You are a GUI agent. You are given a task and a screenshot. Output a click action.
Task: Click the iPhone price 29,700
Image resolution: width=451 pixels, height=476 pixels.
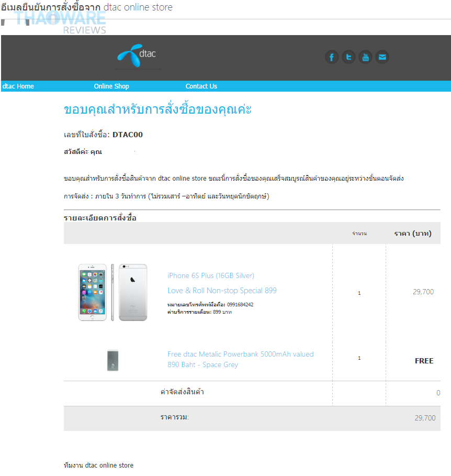point(423,292)
